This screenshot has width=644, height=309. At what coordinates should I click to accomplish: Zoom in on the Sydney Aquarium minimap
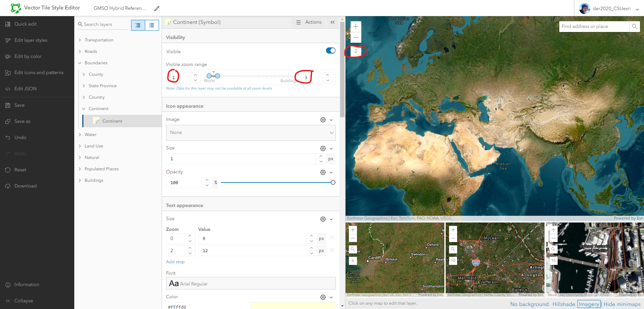(553, 230)
